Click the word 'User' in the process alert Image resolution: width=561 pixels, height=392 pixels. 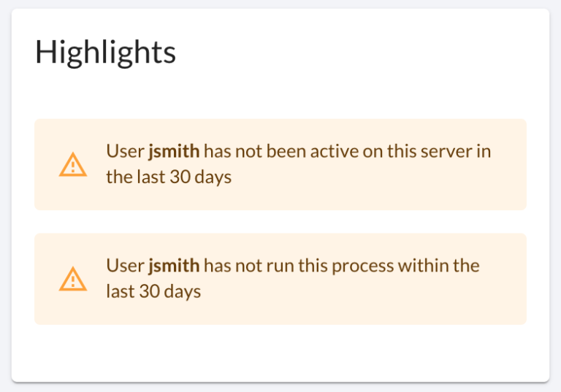(x=125, y=266)
